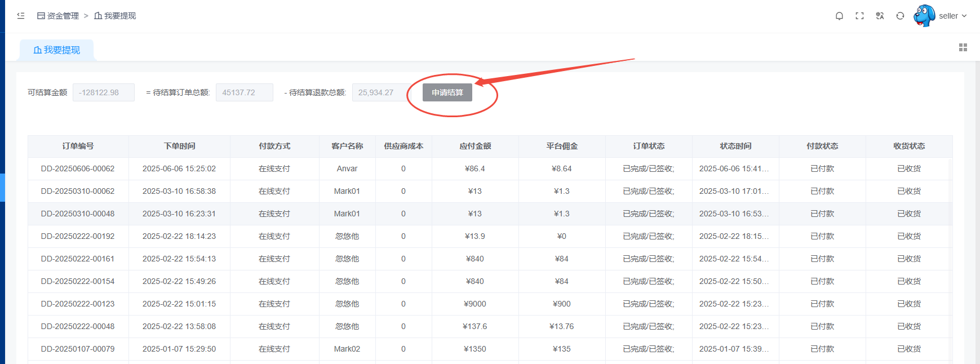Screen dimensions: 980x364
Task: Click the 待结算退款总额 field
Action: 380,92
